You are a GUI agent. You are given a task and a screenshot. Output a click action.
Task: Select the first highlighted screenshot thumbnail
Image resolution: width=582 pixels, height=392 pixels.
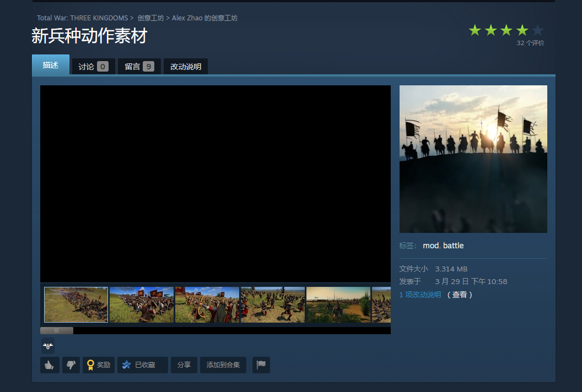pyautogui.click(x=76, y=304)
